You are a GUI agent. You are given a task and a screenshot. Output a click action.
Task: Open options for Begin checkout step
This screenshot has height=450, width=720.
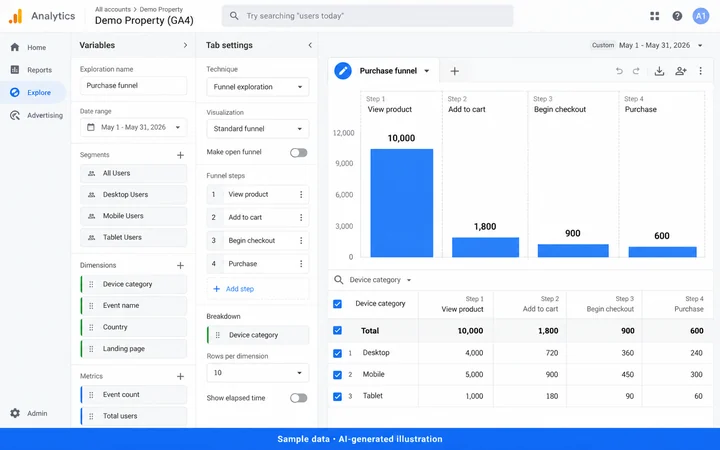tap(301, 241)
